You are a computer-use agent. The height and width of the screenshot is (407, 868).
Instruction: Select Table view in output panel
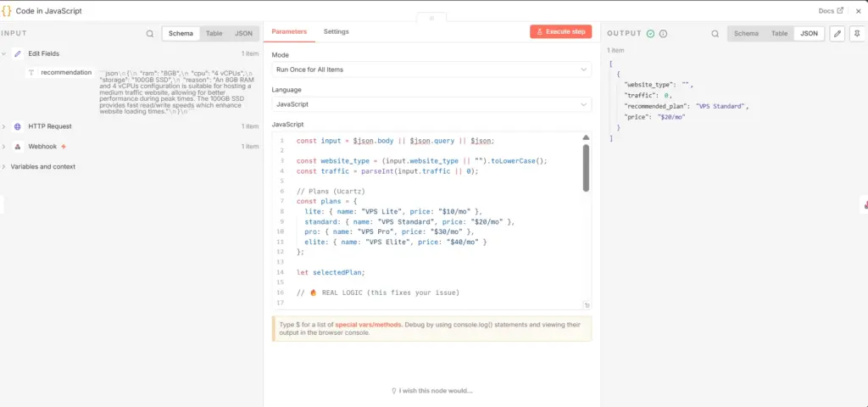pos(780,33)
